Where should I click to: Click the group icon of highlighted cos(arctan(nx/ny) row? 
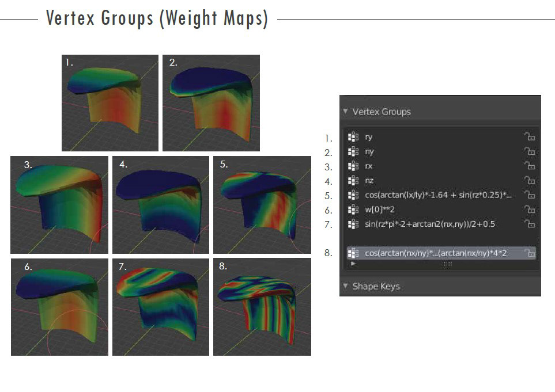point(353,253)
